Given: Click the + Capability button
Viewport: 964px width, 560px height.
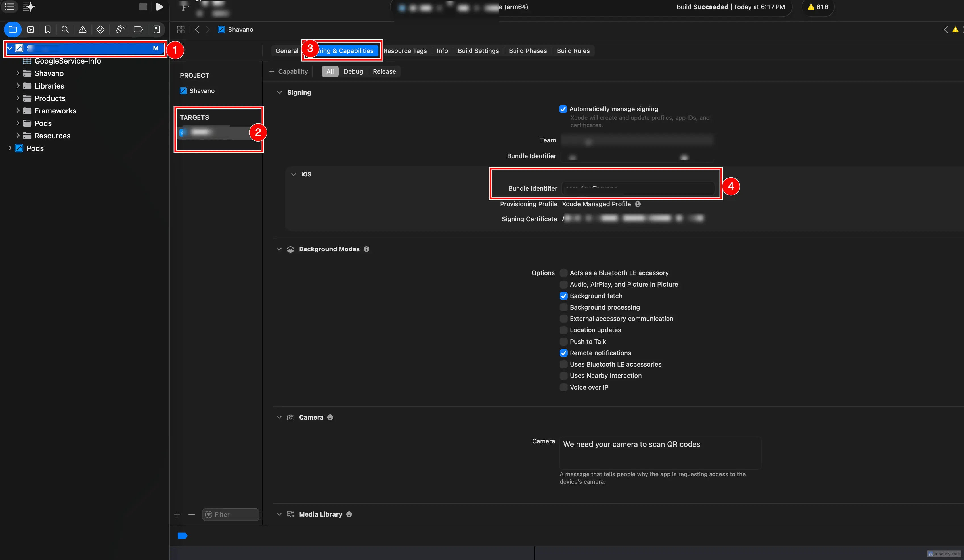Looking at the screenshot, I should click(289, 71).
